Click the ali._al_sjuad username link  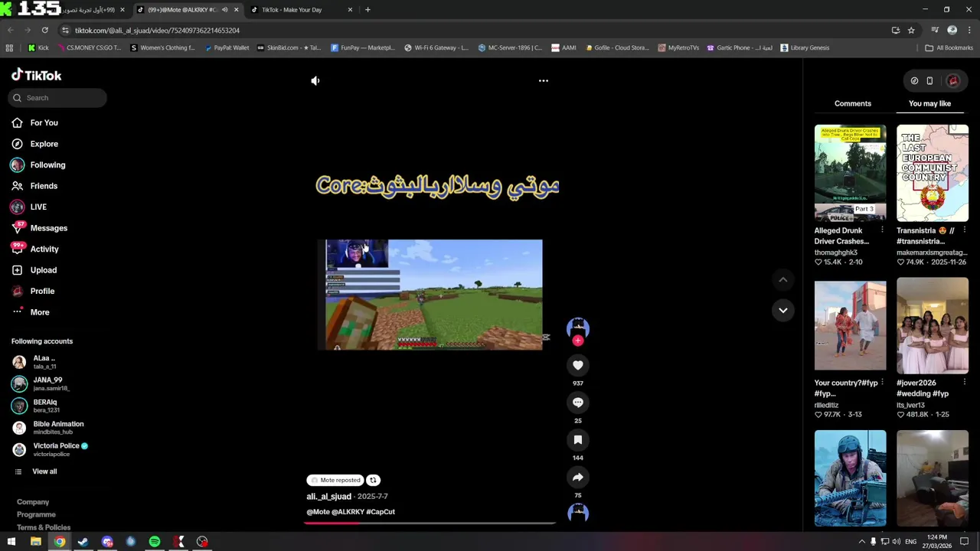click(328, 497)
